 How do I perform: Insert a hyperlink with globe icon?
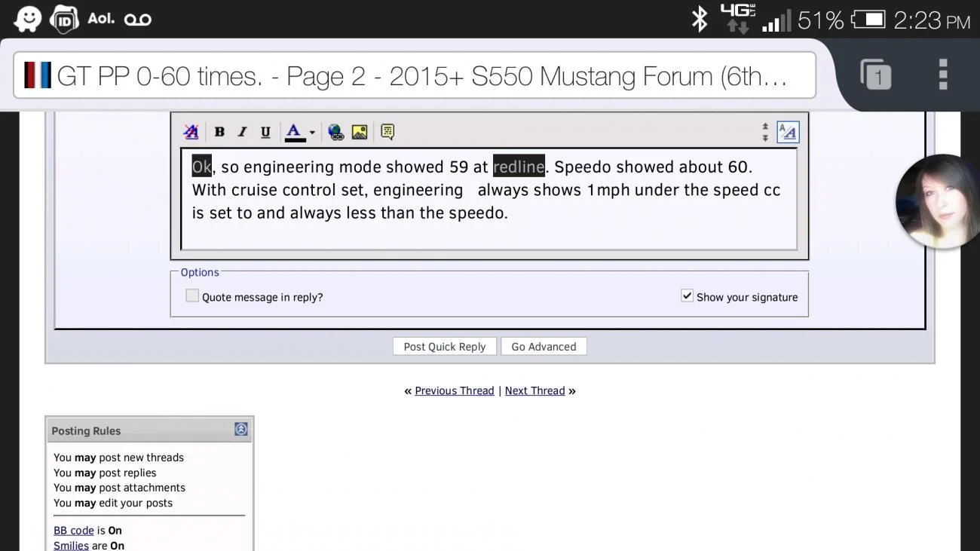click(335, 132)
